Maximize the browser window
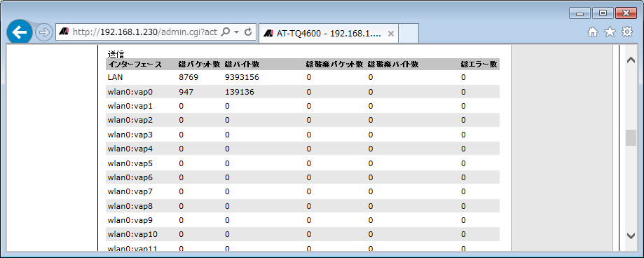This screenshot has width=644, height=258. pos(603,13)
